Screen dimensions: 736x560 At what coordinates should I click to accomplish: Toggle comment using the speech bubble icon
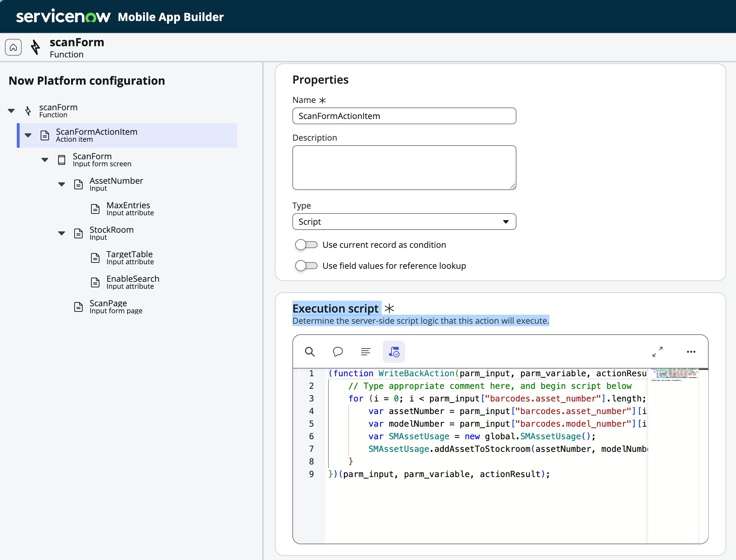[x=338, y=352]
